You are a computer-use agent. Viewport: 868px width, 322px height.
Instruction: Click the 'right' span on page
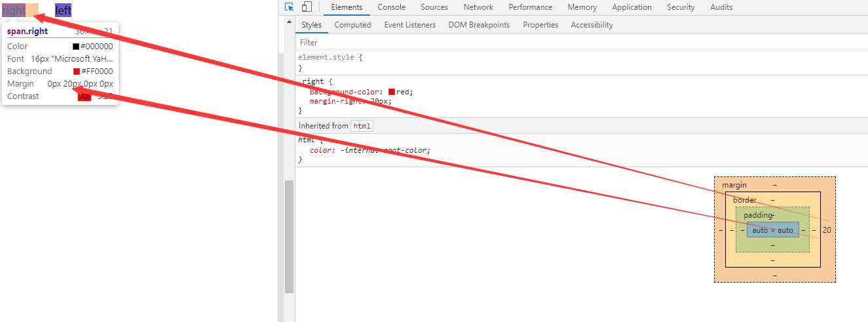point(14,10)
